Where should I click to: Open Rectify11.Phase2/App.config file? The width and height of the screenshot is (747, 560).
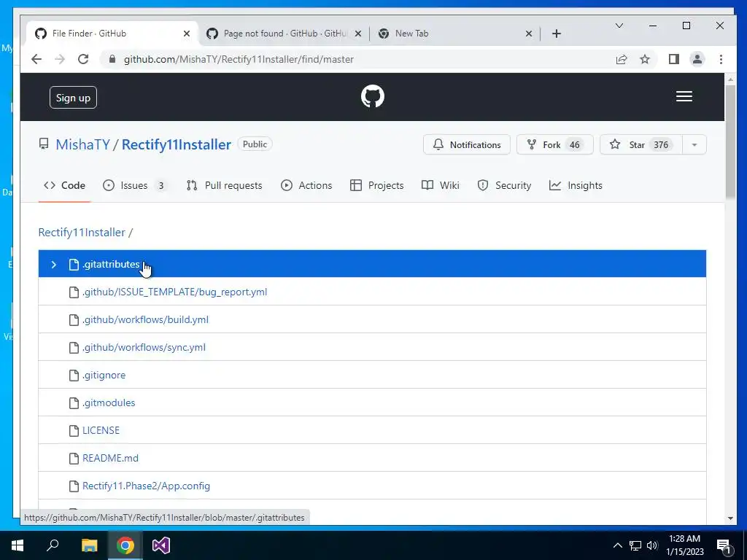tap(146, 486)
